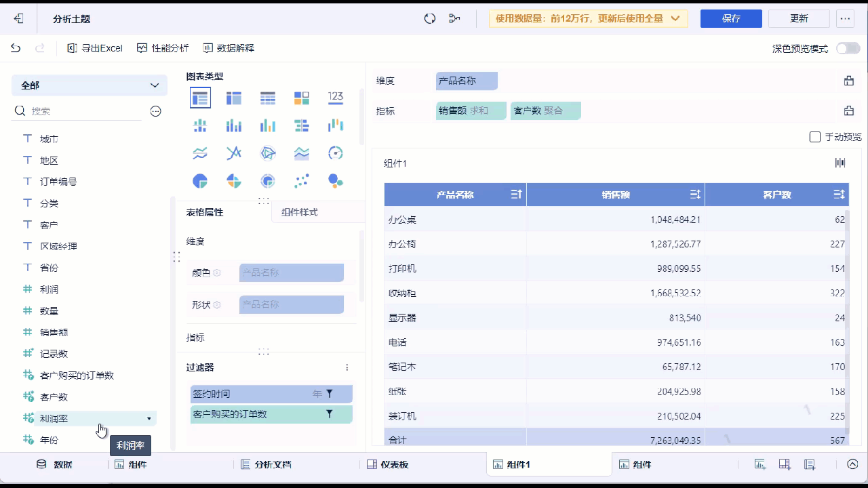Click the chart type panel's vertical scrollbar
868x488 pixels.
click(x=361, y=117)
